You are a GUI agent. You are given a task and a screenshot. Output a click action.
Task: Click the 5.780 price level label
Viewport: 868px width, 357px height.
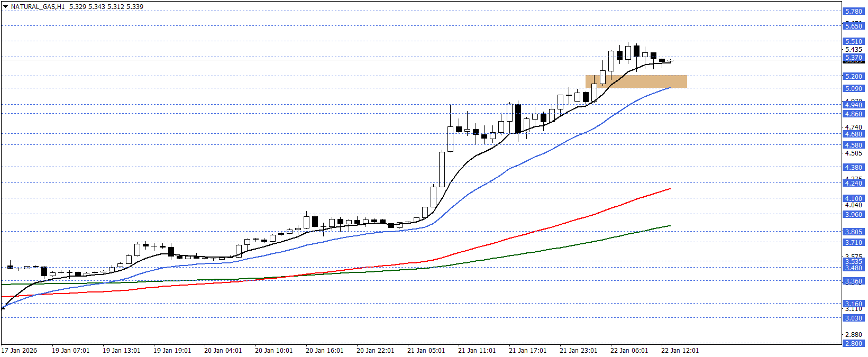(853, 11)
